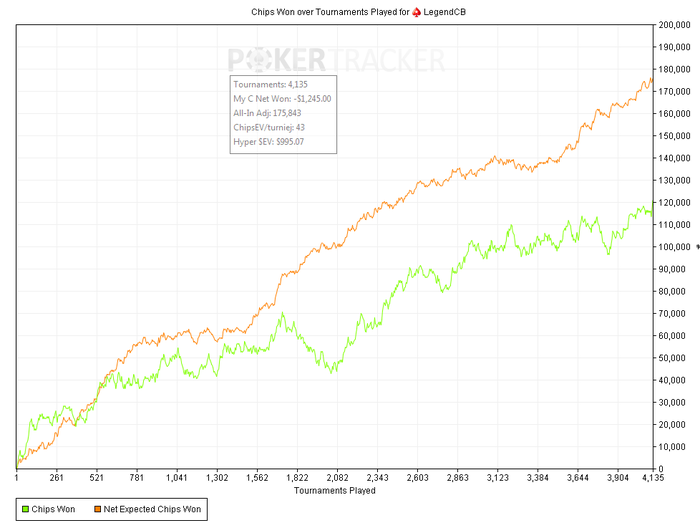Click the 1,041 x-axis tick label
This screenshot has width=700, height=523.
177,478
